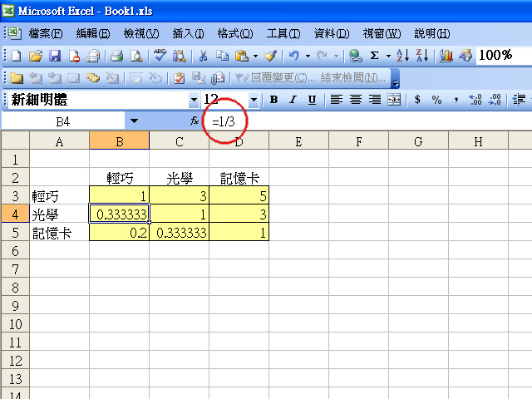
Task: Select cell B5 containing 0.2
Action: (120, 233)
